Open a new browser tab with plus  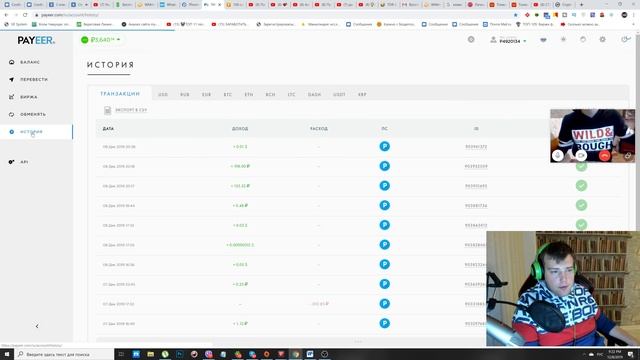point(582,4)
